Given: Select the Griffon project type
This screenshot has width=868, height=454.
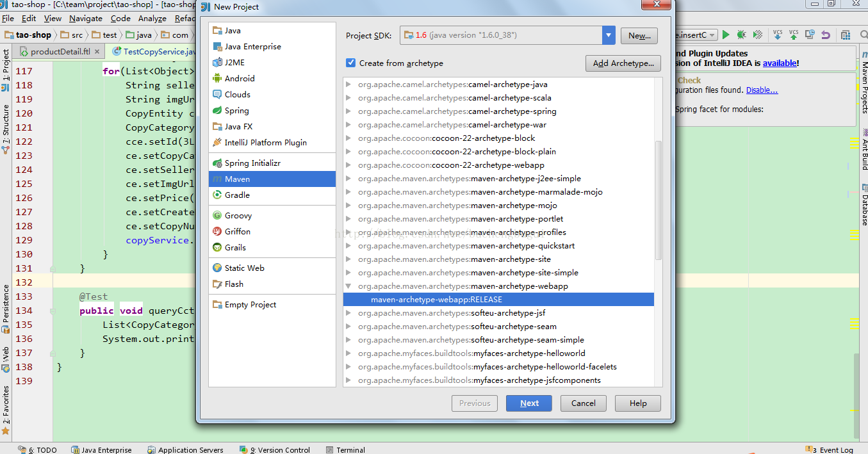Looking at the screenshot, I should 272,231.
